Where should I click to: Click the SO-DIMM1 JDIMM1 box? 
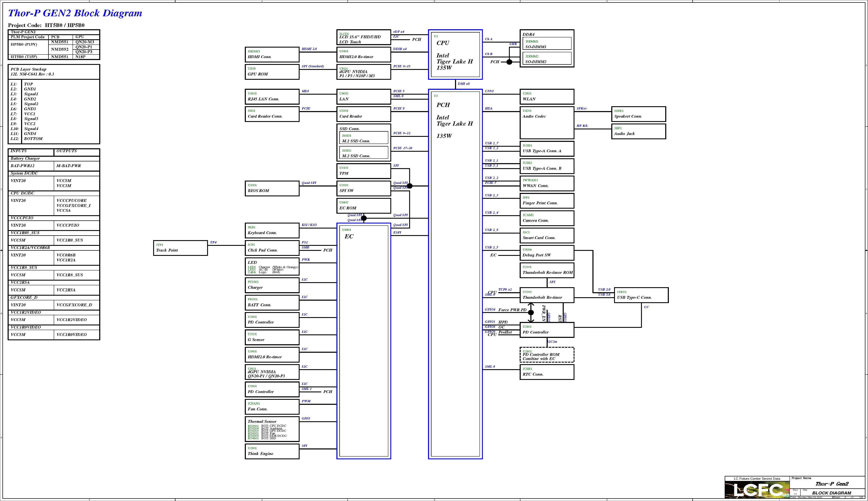point(547,44)
